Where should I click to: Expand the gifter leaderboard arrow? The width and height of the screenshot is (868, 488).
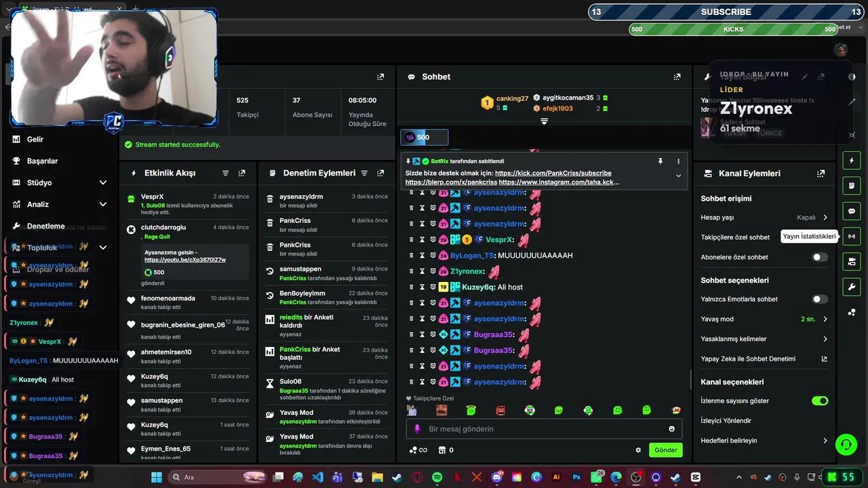(544, 121)
